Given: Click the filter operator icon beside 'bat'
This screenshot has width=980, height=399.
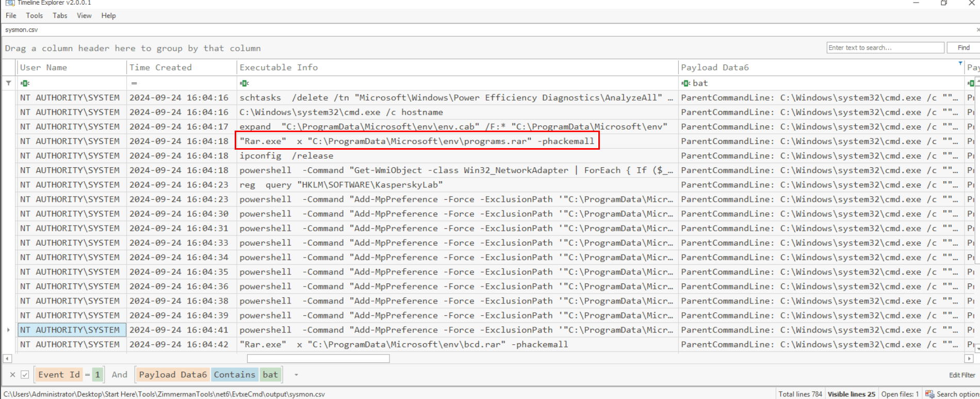Looking at the screenshot, I should 685,83.
